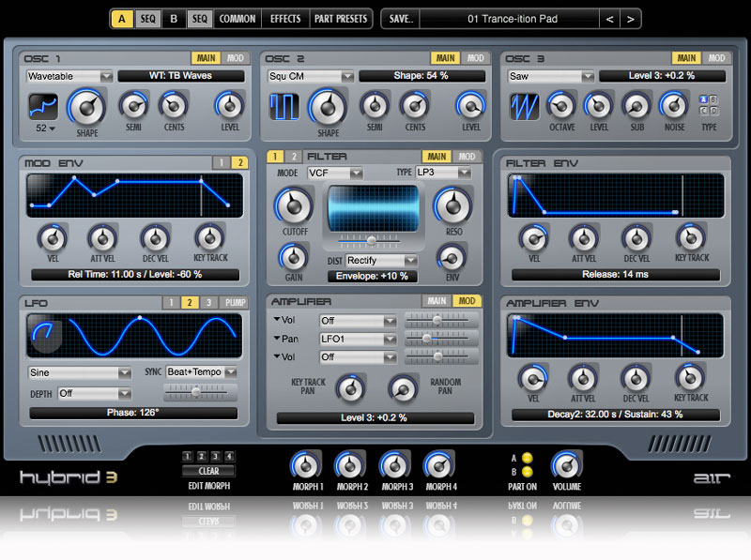Open OSC 3 Saw type dropdown
The width and height of the screenshot is (751, 560).
click(x=551, y=76)
